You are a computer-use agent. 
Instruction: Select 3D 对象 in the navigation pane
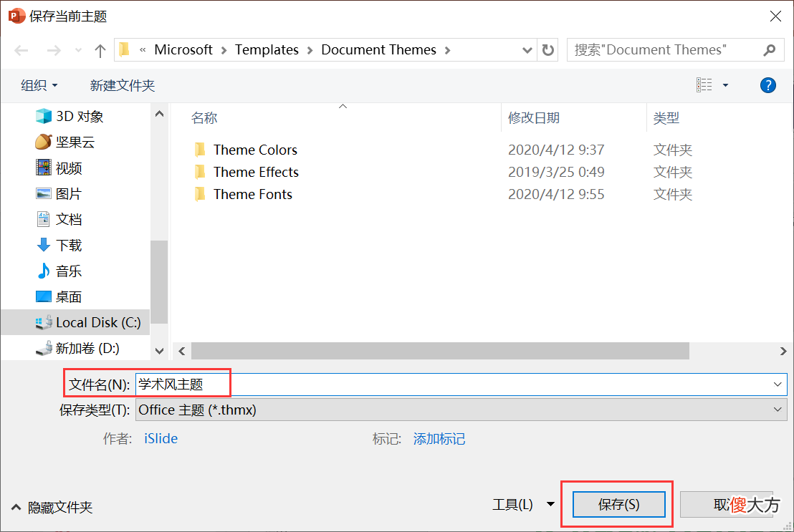click(69, 117)
